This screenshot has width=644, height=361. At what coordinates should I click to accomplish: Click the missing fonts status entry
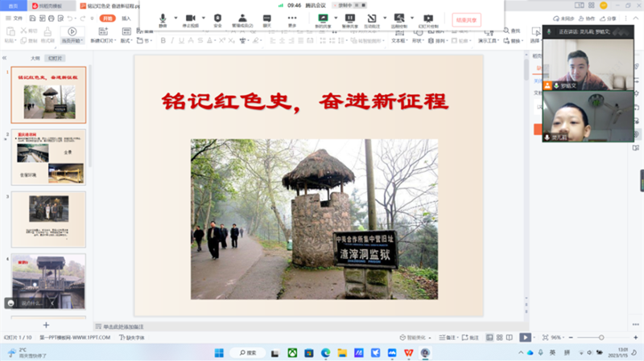pyautogui.click(x=132, y=338)
